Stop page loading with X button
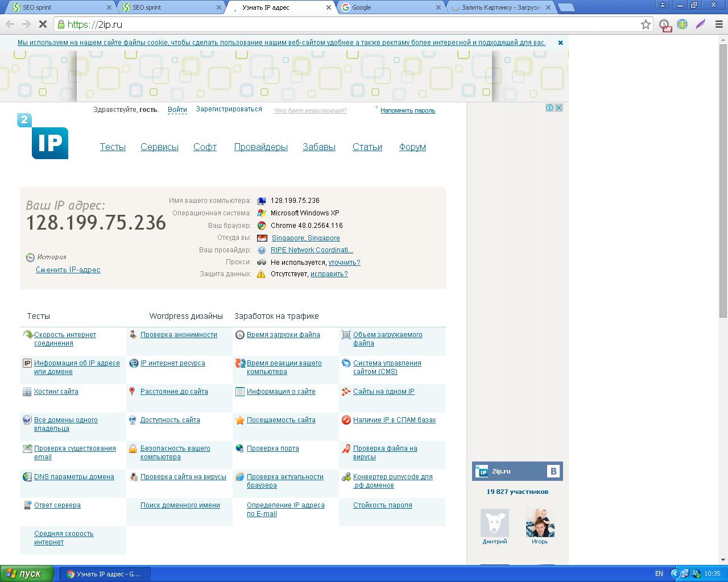The height and width of the screenshot is (582, 728). [x=43, y=24]
